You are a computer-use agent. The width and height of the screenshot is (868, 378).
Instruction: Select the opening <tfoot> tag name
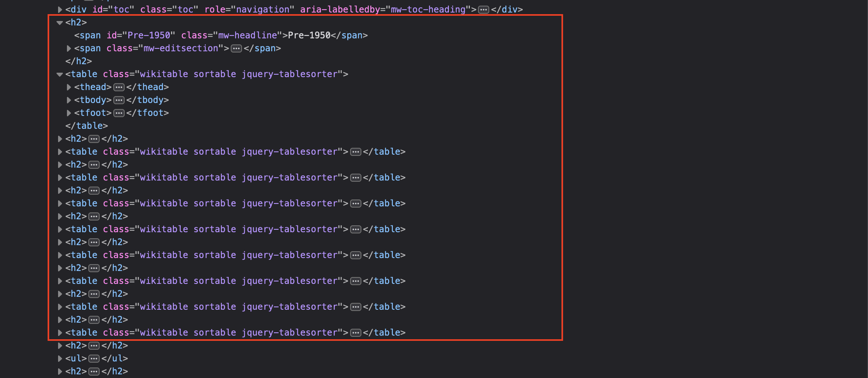93,113
